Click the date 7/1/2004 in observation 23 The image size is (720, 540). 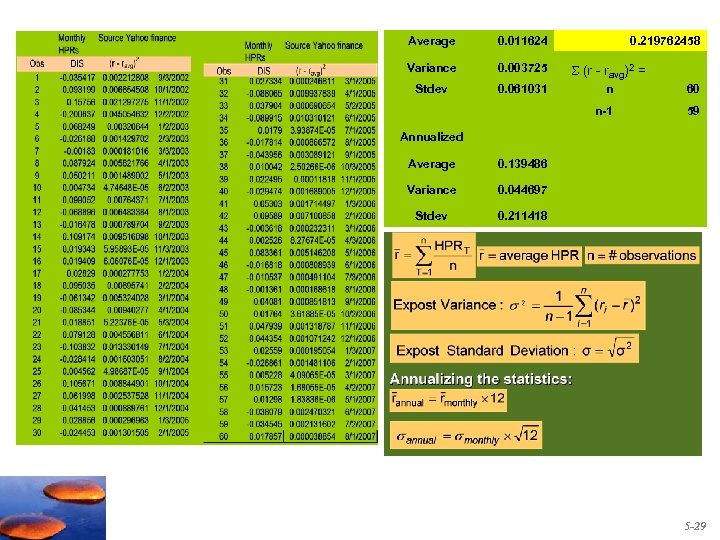174,347
